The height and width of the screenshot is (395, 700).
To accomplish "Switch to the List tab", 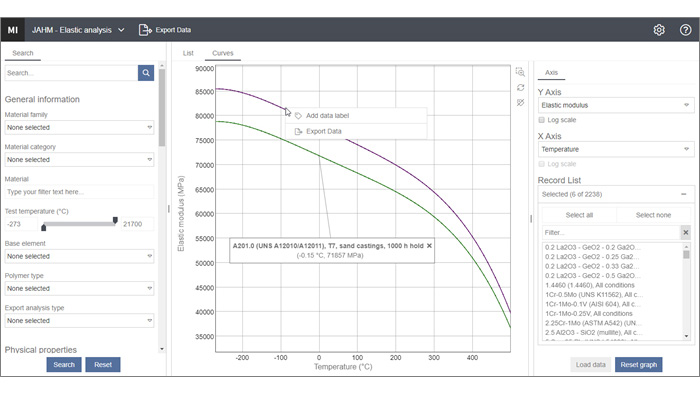I will click(188, 53).
